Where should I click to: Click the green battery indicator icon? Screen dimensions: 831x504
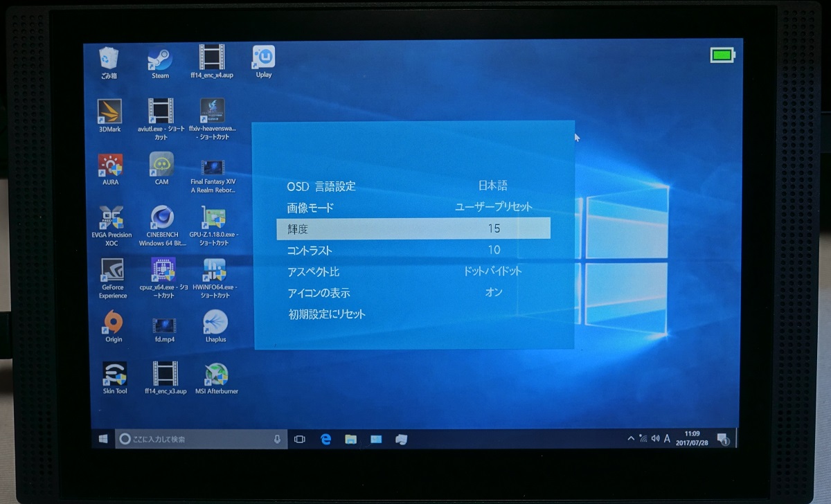click(x=722, y=54)
